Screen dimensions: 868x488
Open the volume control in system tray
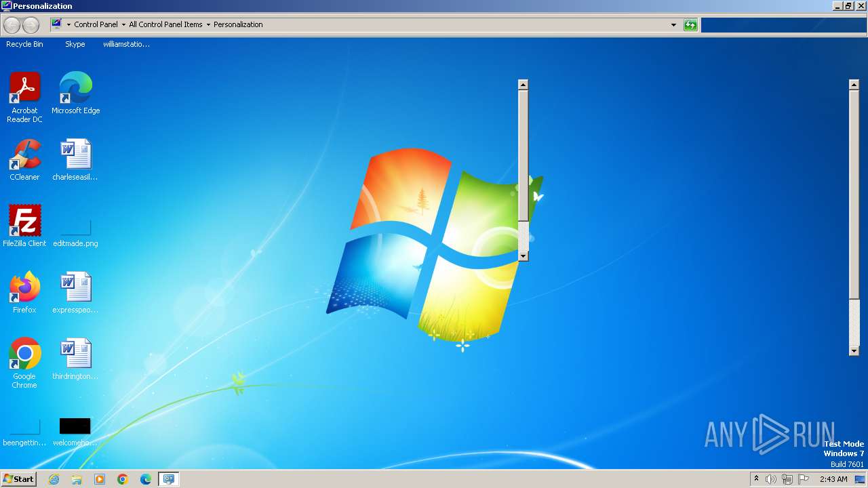[x=770, y=479]
